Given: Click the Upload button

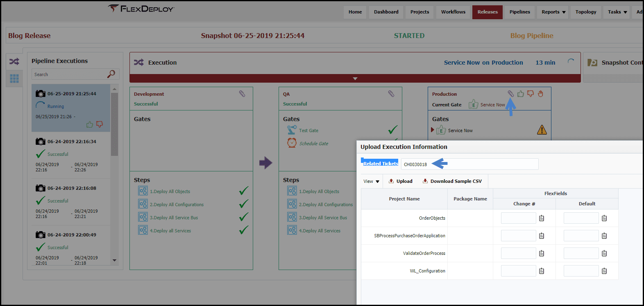Looking at the screenshot, I should pos(400,181).
